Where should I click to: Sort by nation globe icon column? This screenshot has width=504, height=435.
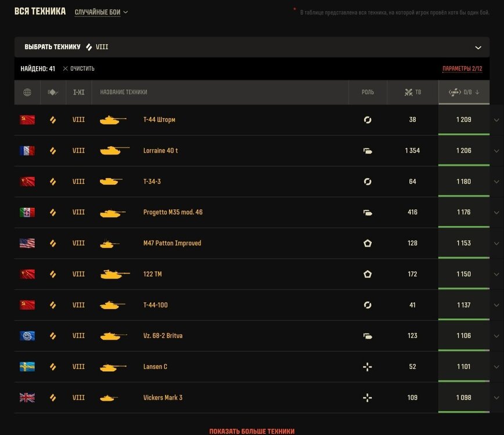pyautogui.click(x=27, y=92)
